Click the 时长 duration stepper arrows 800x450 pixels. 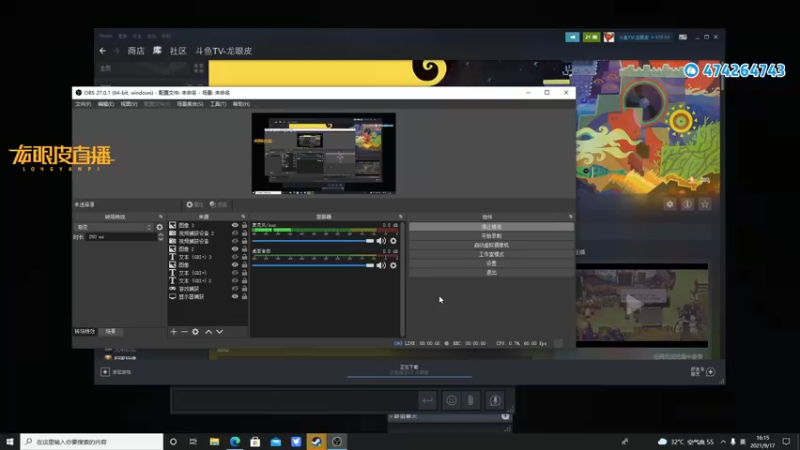click(x=161, y=237)
